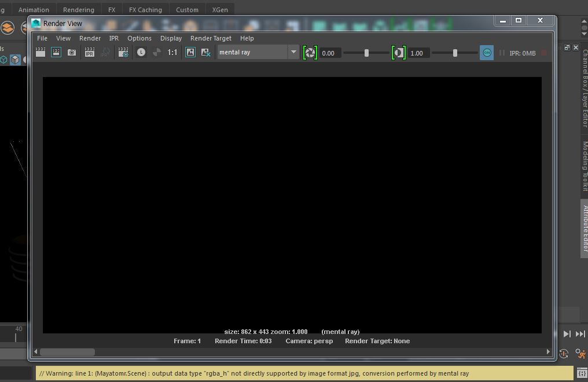Click the Keep Image icon
The height and width of the screenshot is (382, 588).
click(x=190, y=53)
